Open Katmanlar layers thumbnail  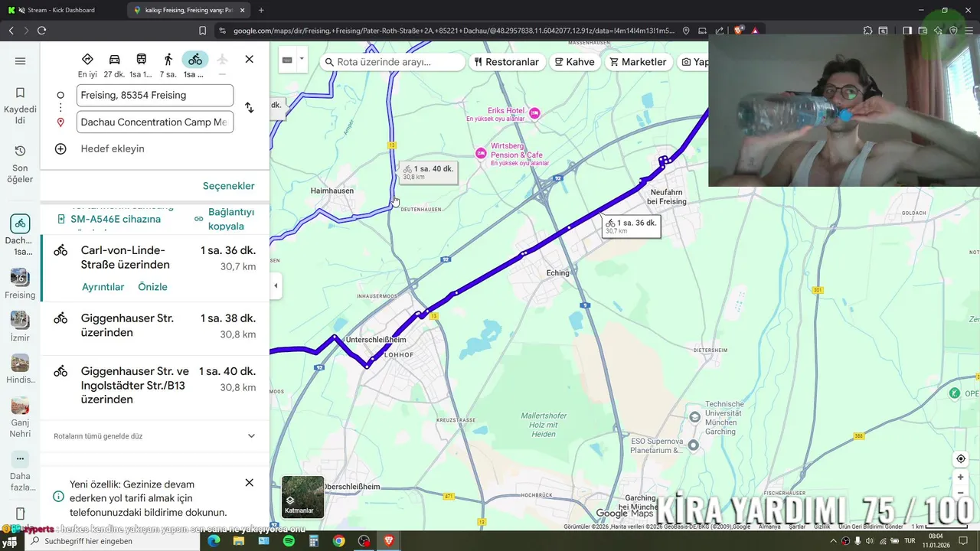coord(302,497)
